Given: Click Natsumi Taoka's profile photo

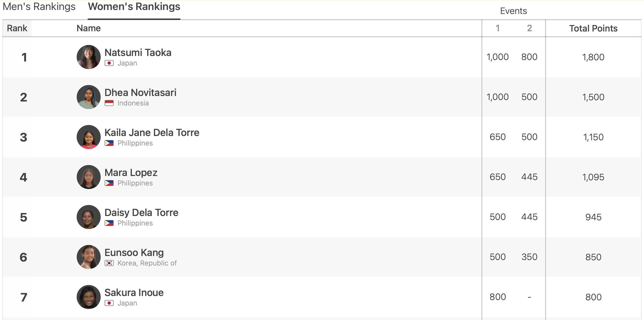Looking at the screenshot, I should coord(88,57).
